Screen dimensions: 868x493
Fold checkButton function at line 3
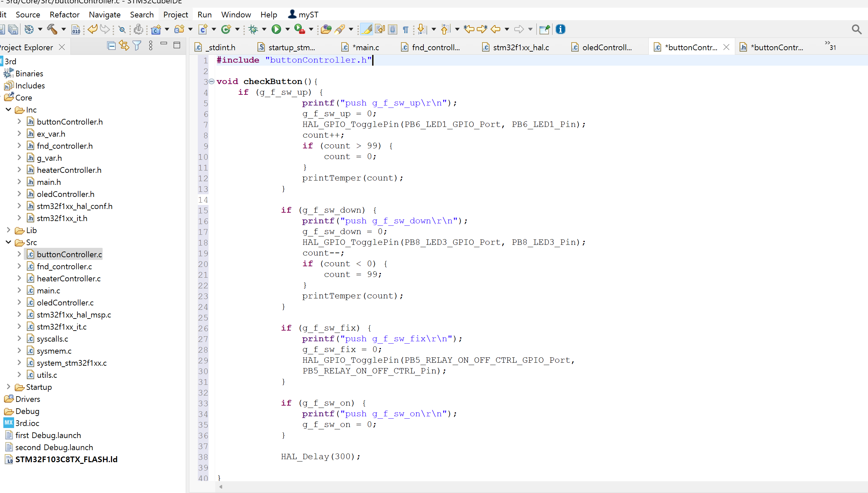(x=212, y=81)
